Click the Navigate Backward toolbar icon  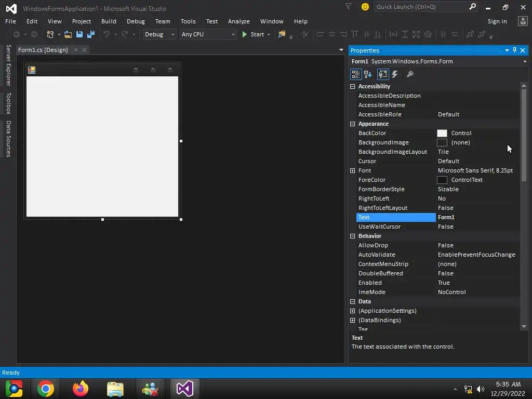[16, 34]
